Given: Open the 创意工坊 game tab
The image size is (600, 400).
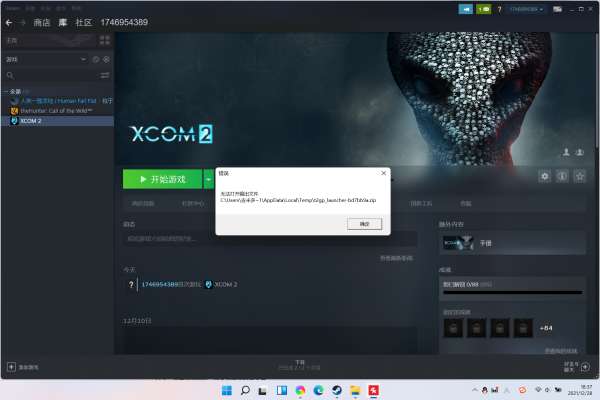Looking at the screenshot, I should [421, 204].
